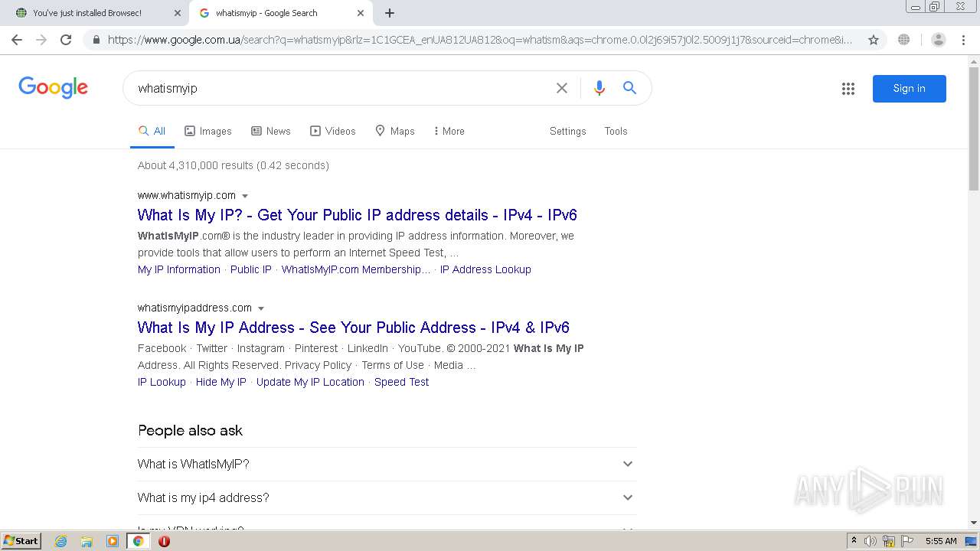Open a new browser tab
Image resolution: width=980 pixels, height=551 pixels.
[390, 13]
